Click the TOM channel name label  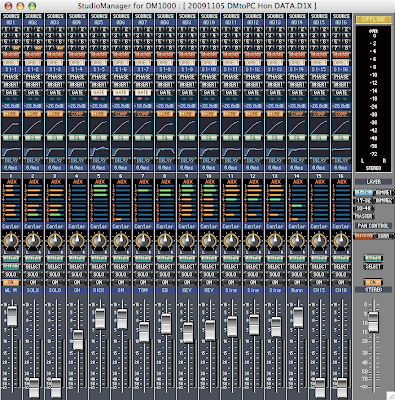point(143,290)
